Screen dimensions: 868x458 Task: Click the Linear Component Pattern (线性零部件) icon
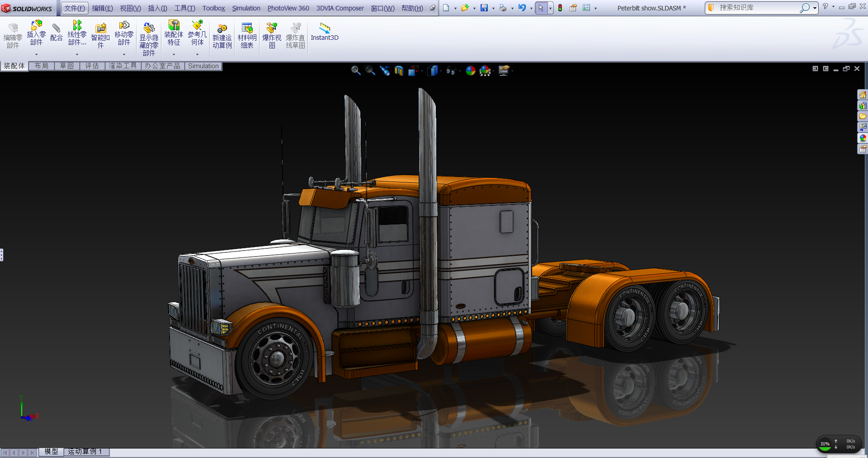(77, 25)
